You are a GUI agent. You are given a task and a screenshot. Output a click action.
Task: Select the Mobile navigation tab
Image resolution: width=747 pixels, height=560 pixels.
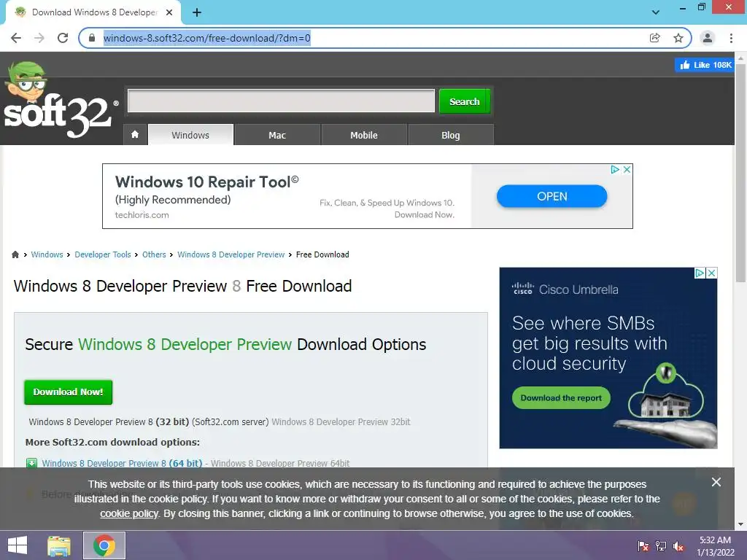pyautogui.click(x=364, y=135)
